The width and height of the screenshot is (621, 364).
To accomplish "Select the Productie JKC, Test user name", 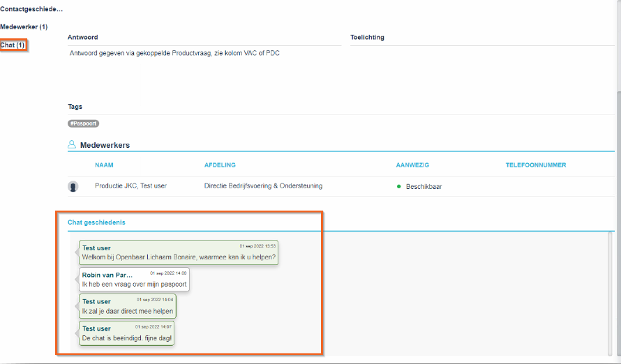I will 130,186.
